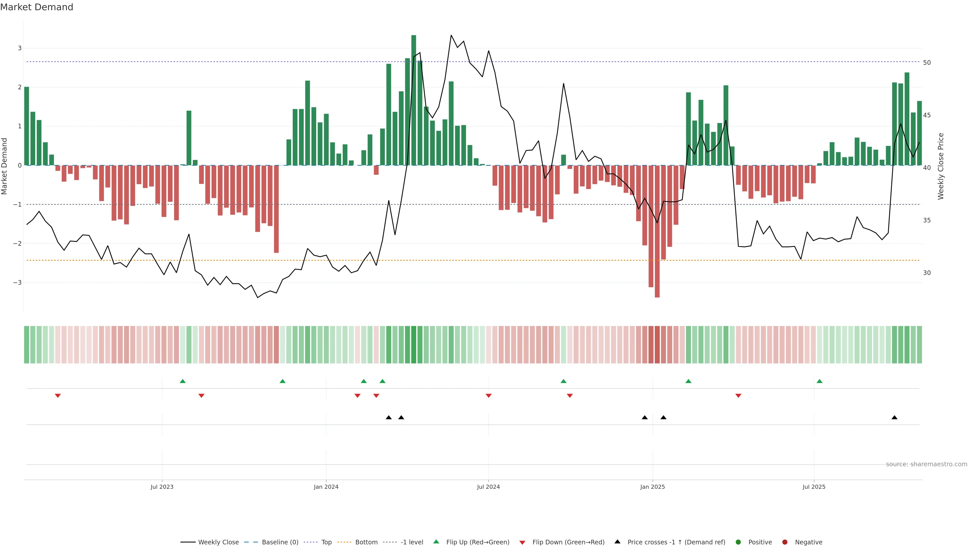Click the darkest red cell in the heatmap strip
The image size is (980, 551).
[x=657, y=345]
